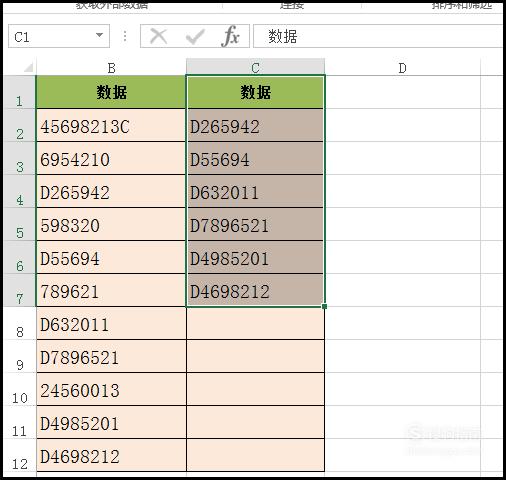Select cell B6 containing D55694
Viewport: 506px width, 480px height.
(111, 257)
